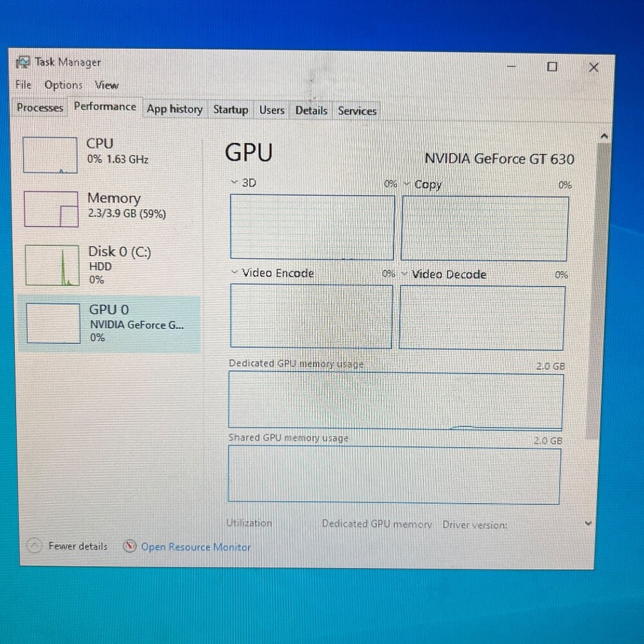Click the Utilization label
Viewport: 644px width, 644px height.
coord(249,523)
